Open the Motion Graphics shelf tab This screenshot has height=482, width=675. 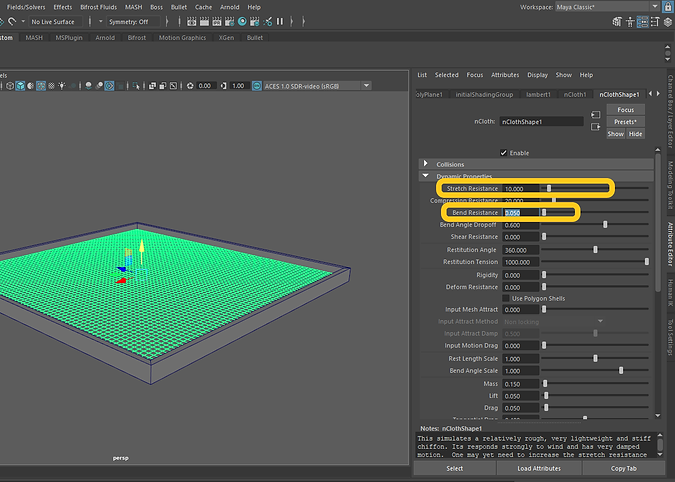(182, 38)
